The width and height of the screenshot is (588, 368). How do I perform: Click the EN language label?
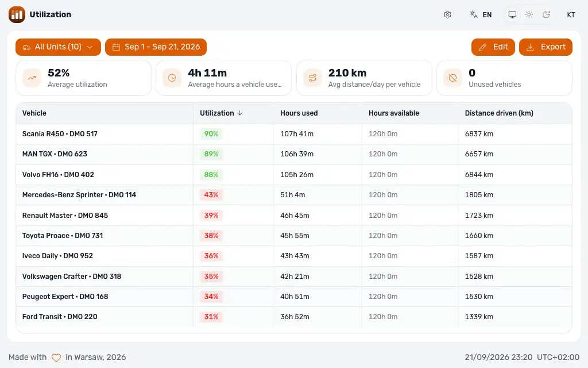pyautogui.click(x=487, y=14)
